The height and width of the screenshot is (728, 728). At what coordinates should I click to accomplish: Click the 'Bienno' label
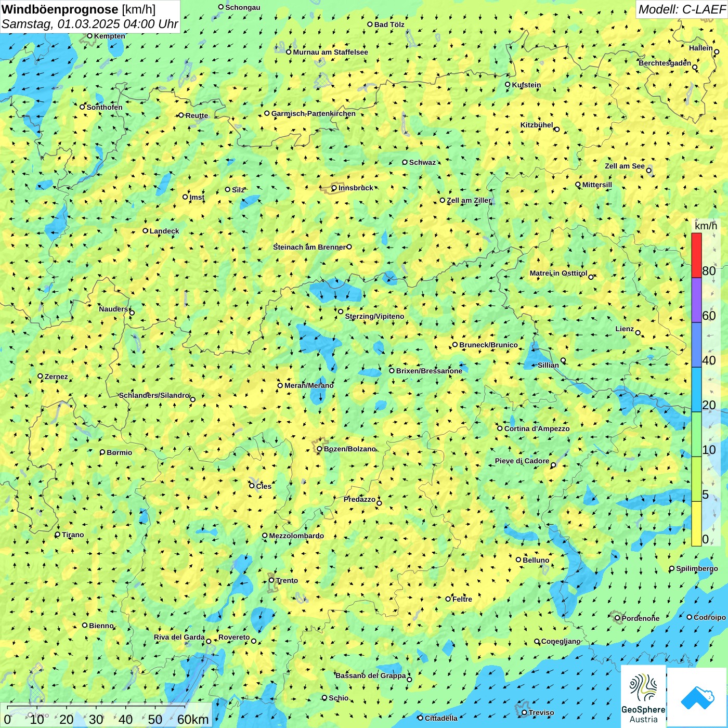101,626
